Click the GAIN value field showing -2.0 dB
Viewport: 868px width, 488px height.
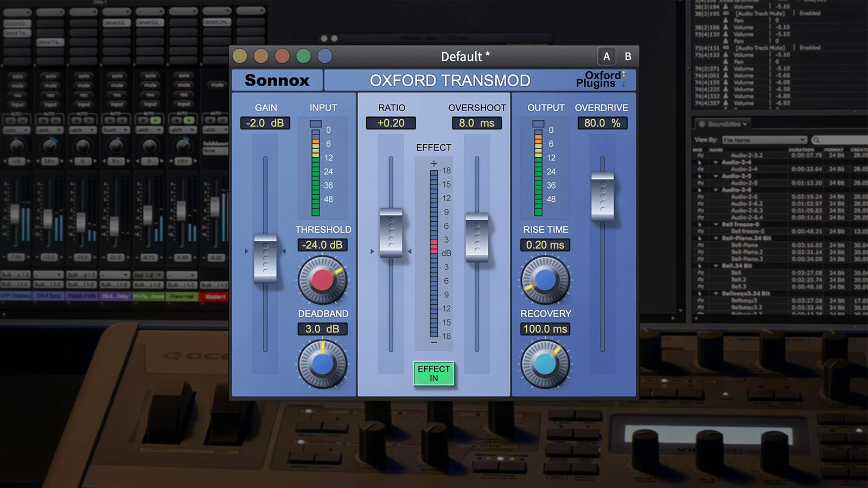(265, 123)
